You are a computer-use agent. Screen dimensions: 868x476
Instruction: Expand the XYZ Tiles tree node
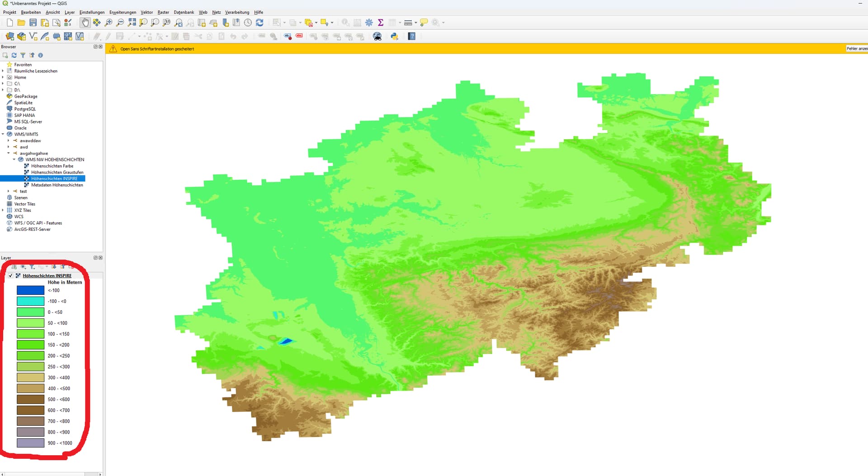point(3,210)
